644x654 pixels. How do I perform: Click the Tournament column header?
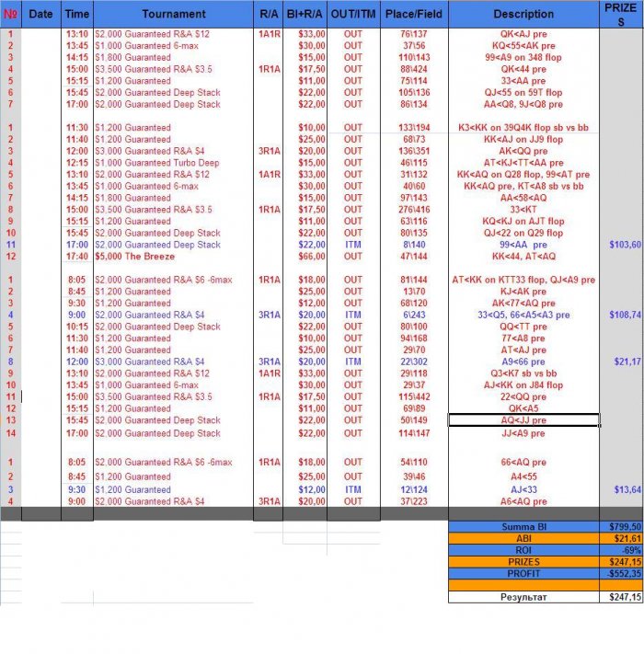[174, 14]
